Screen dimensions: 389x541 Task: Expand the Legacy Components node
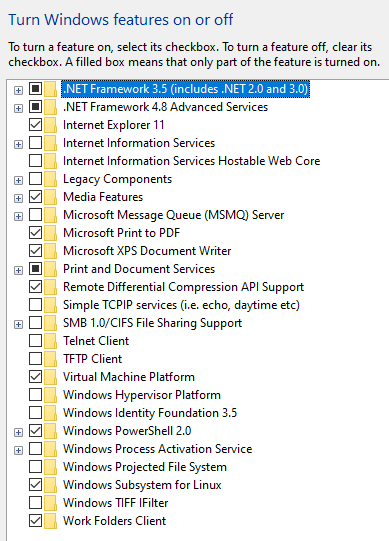click(18, 180)
